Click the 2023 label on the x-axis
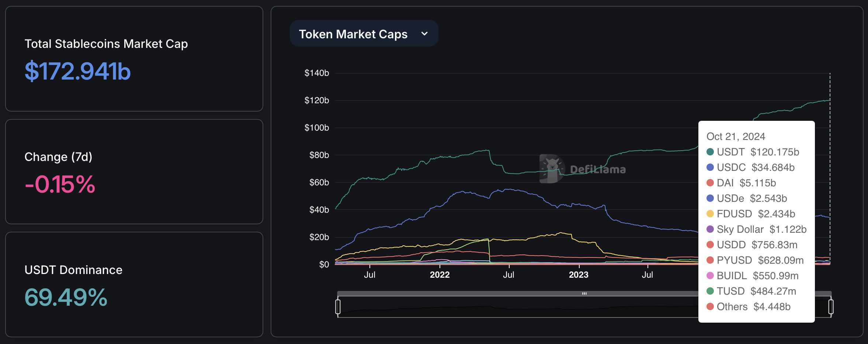Viewport: 868px width, 344px height. point(579,275)
